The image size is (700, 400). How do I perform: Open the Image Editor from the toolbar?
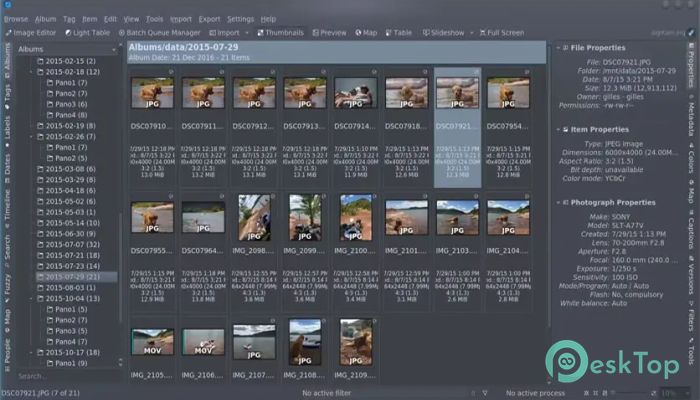coord(31,33)
